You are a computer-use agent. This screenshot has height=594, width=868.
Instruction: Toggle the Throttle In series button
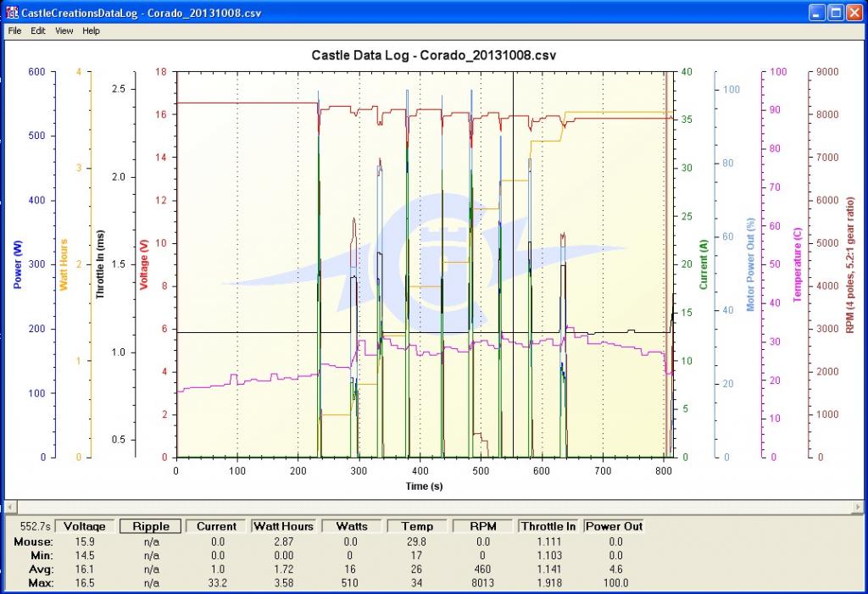[x=548, y=526]
